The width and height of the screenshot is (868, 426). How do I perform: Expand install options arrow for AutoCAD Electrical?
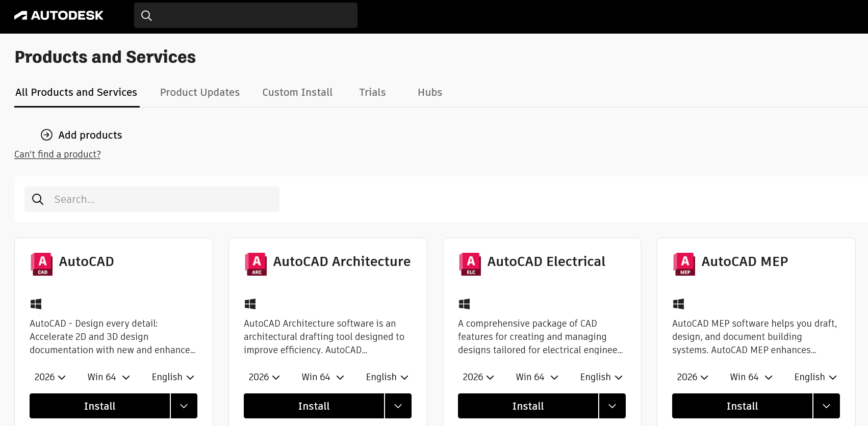tap(612, 406)
